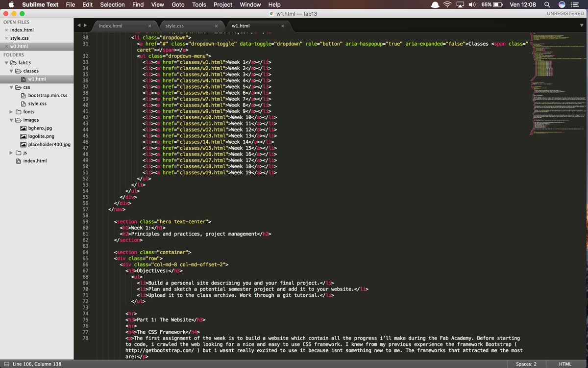Open the Tools menu

[x=199, y=4]
